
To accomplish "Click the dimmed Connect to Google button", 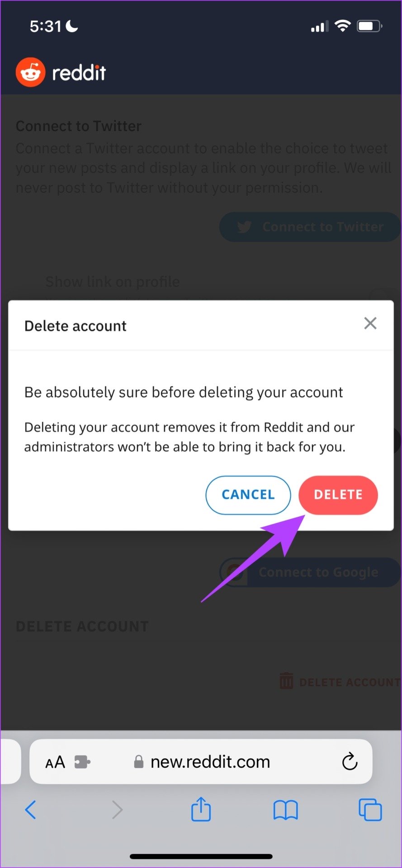I will (x=310, y=572).
